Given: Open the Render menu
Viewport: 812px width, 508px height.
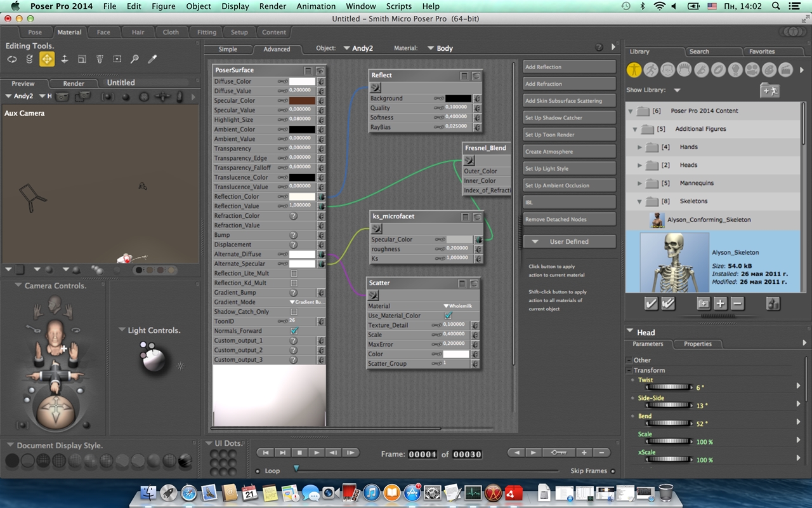Looking at the screenshot, I should (x=273, y=6).
